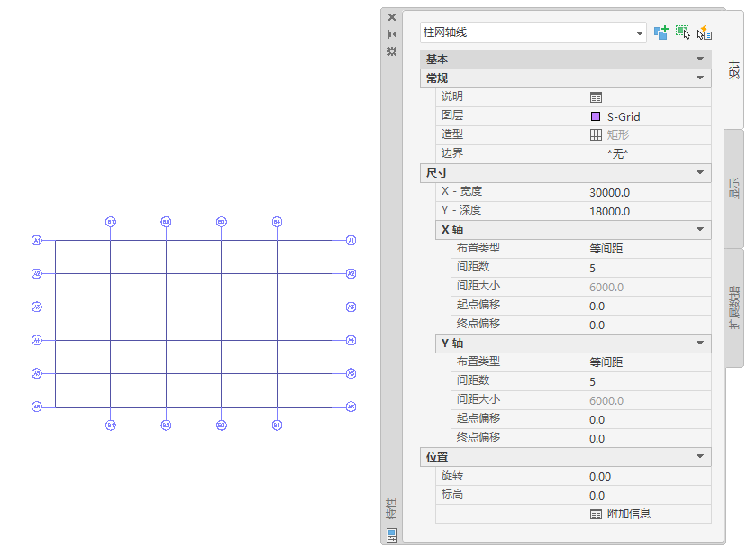The height and width of the screenshot is (550, 756).
Task: Click the 附加信息 link
Action: (629, 514)
